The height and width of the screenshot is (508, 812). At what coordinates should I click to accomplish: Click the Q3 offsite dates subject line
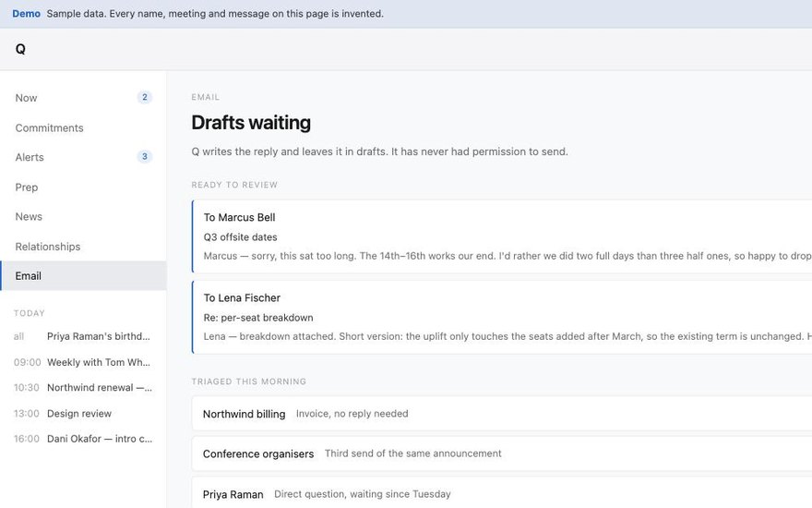[240, 236]
